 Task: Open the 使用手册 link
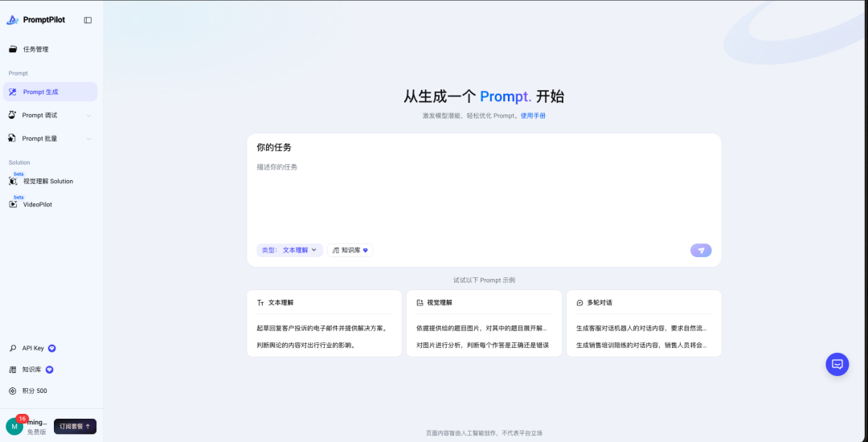tap(533, 117)
